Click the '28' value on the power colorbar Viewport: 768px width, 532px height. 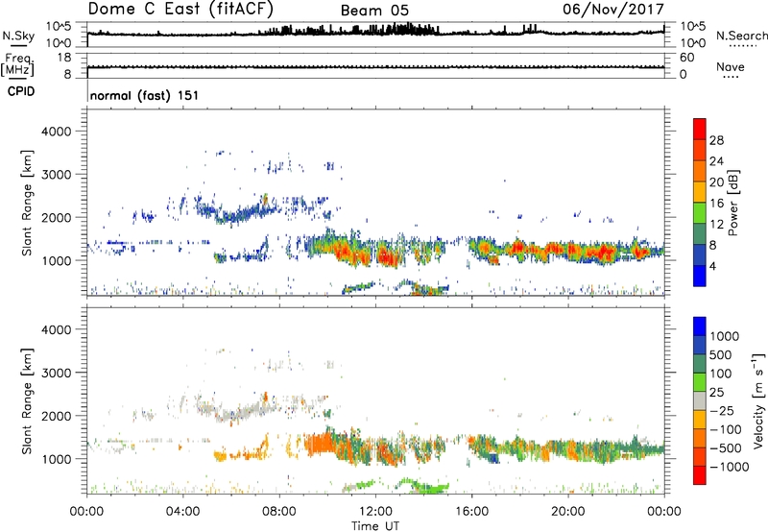(716, 140)
